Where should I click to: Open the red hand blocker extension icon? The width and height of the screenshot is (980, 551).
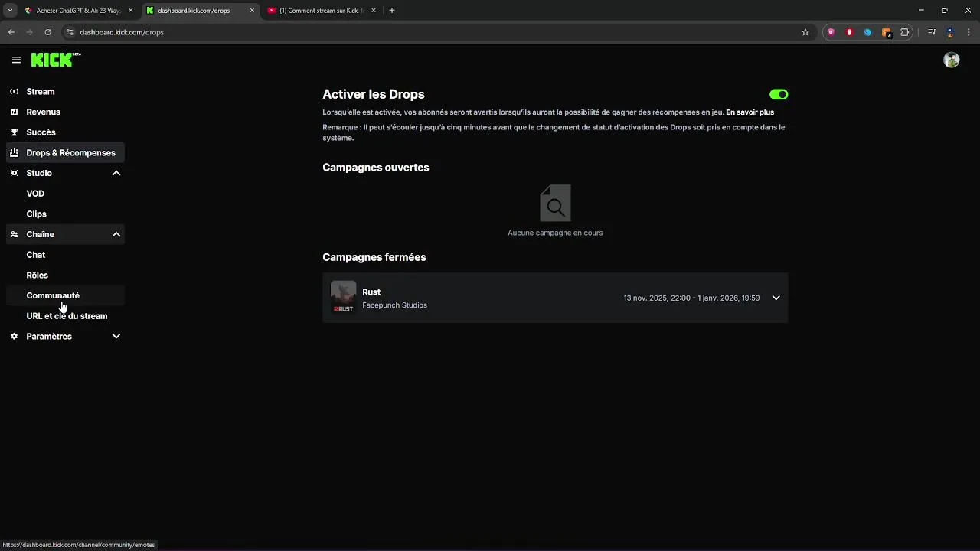pos(849,32)
